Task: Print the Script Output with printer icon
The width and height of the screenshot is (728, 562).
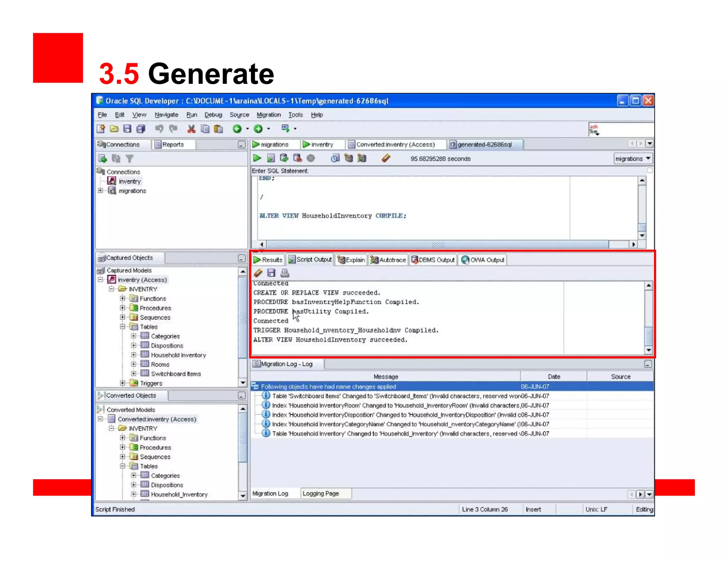Action: coord(285,273)
